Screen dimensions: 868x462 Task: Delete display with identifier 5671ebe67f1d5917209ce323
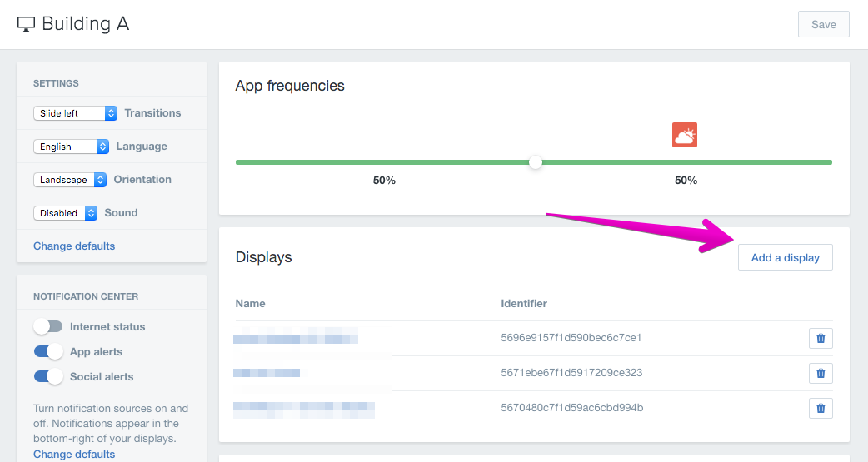click(821, 373)
